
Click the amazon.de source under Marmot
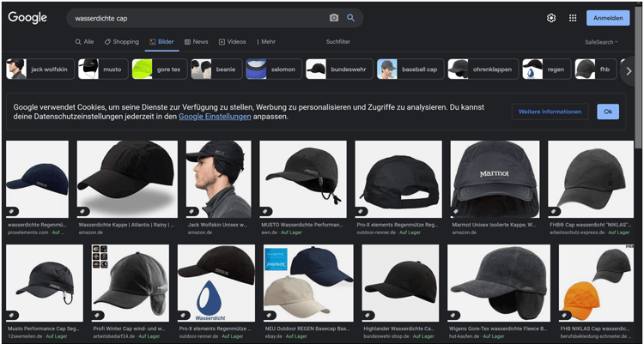pyautogui.click(x=464, y=232)
